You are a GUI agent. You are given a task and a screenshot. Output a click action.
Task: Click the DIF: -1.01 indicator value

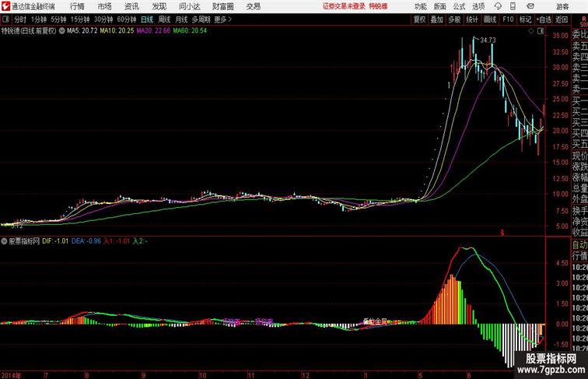[55, 241]
